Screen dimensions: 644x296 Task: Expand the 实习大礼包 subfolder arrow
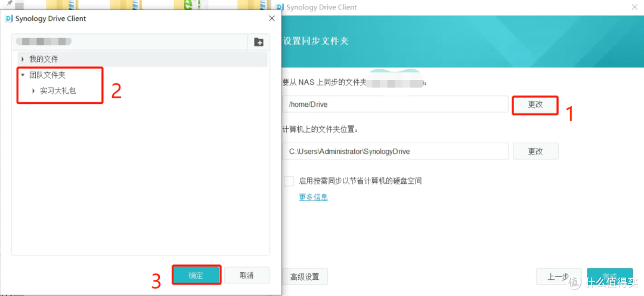(x=33, y=91)
